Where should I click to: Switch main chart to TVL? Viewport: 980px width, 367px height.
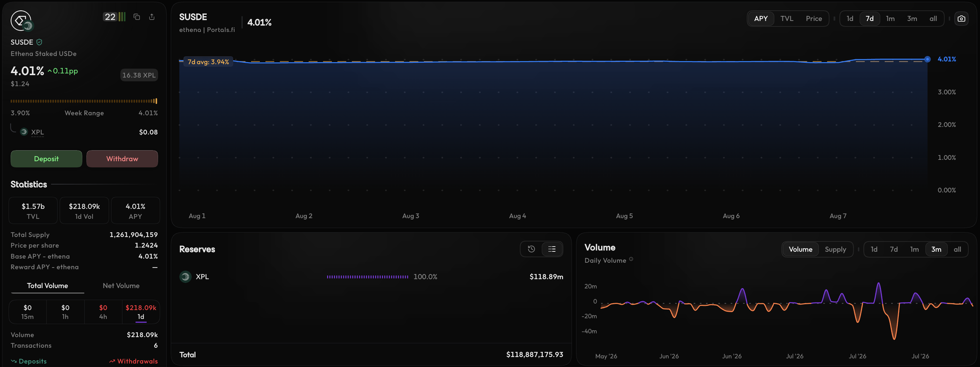click(x=787, y=19)
